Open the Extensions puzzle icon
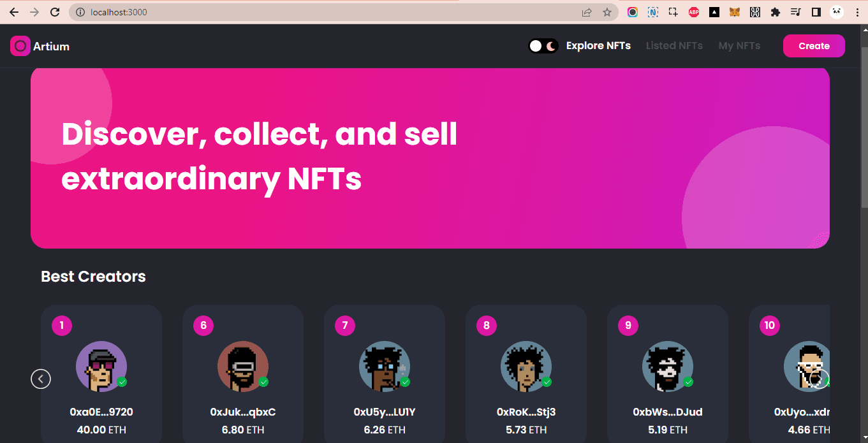 [x=776, y=12]
